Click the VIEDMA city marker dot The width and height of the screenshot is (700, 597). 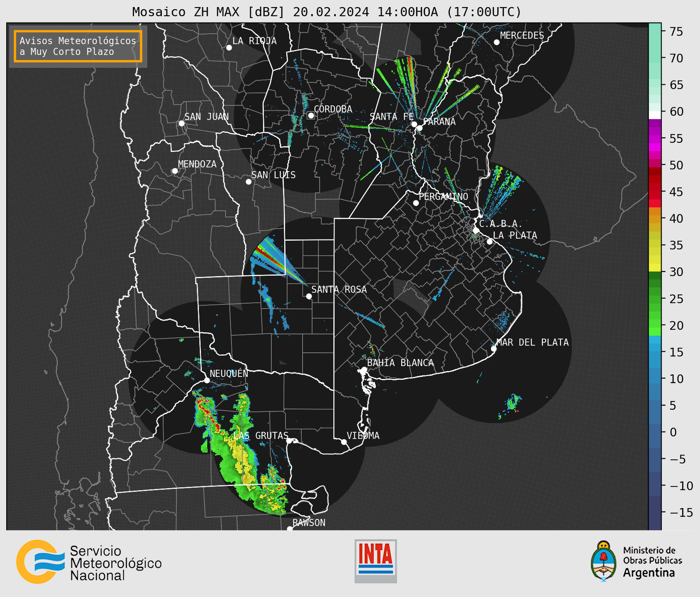(344, 442)
